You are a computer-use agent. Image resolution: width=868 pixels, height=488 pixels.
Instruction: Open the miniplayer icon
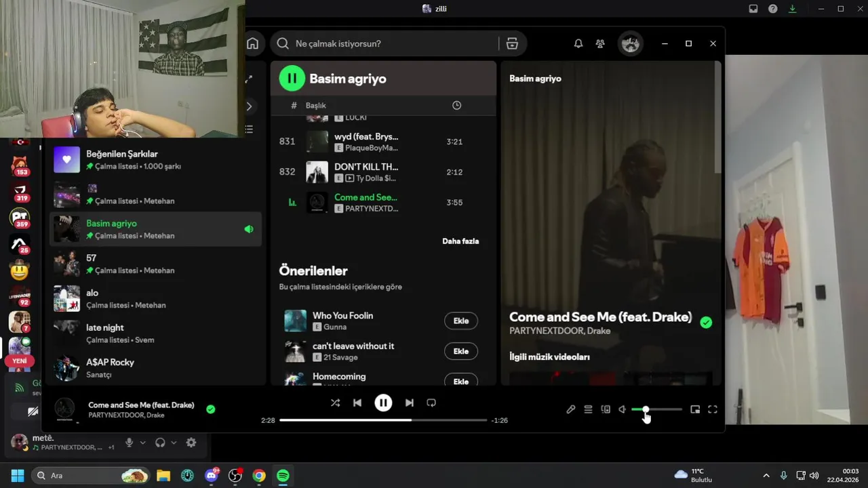tap(695, 409)
